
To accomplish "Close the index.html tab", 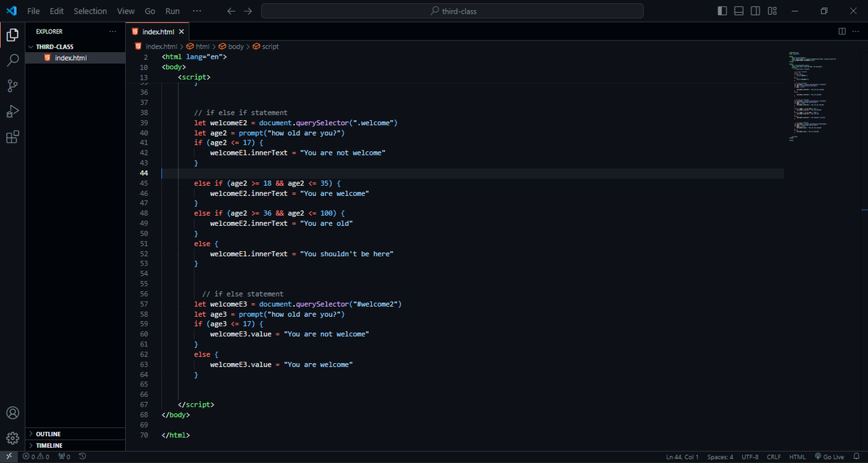I will coord(182,32).
